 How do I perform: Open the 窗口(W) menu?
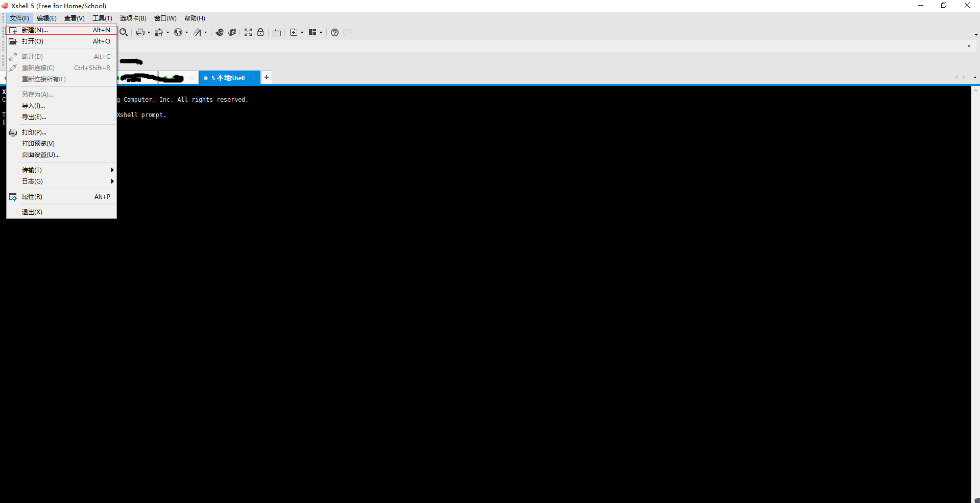[165, 18]
